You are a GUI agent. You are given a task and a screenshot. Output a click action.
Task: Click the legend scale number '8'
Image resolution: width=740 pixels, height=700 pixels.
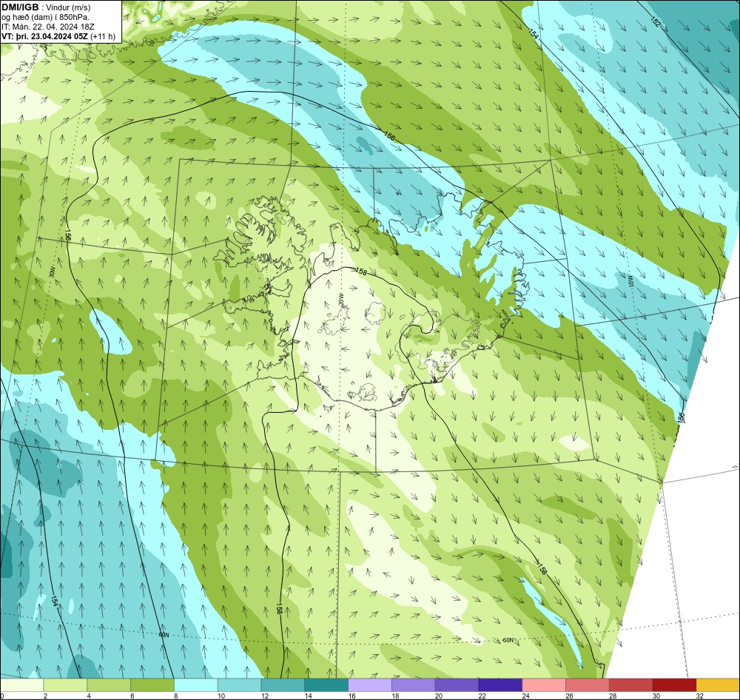175,696
